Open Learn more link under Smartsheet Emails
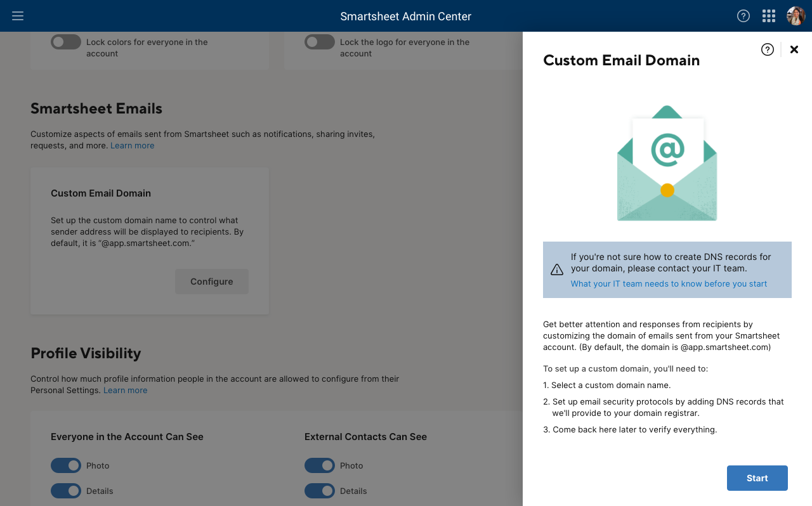Image resolution: width=812 pixels, height=506 pixels. pos(132,145)
